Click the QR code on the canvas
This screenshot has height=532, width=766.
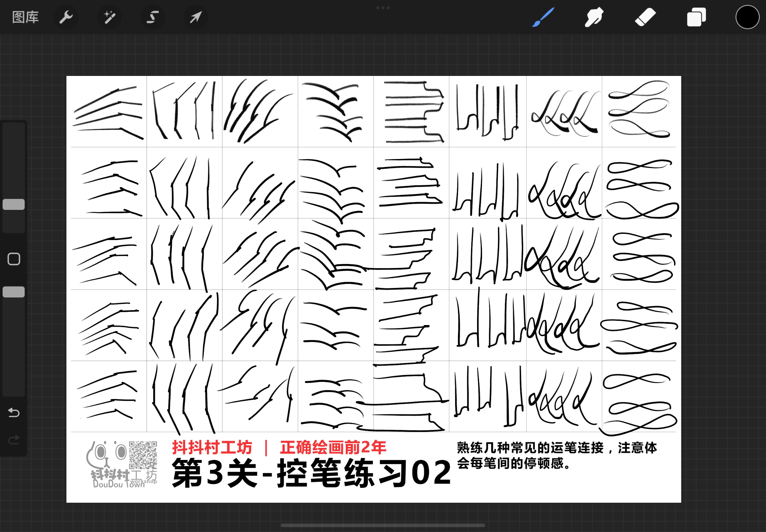pos(143,455)
